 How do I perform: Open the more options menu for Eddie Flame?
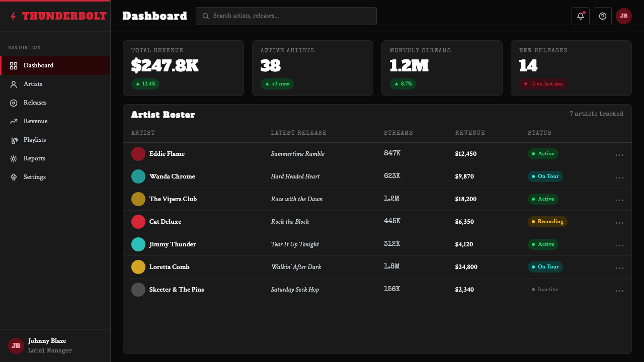pyautogui.click(x=619, y=155)
